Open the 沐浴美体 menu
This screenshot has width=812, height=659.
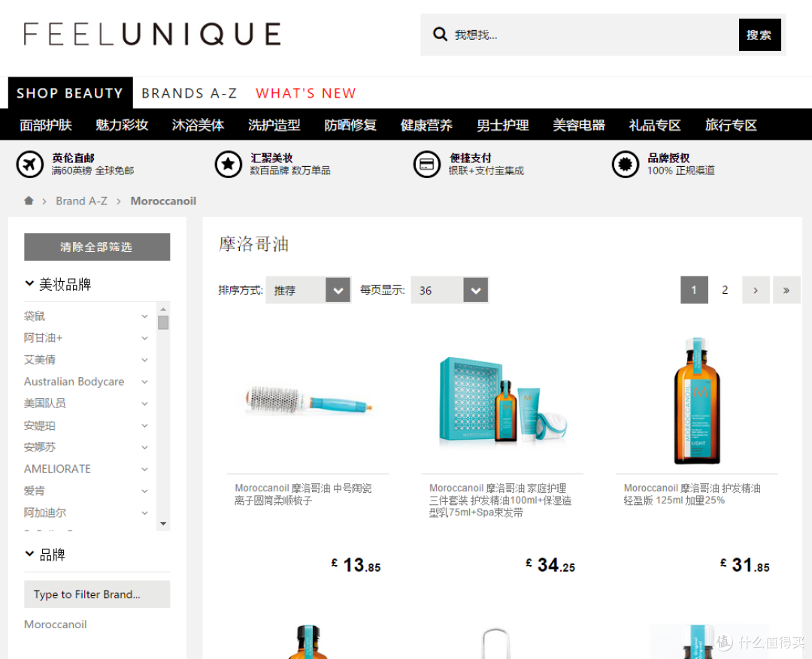click(x=198, y=125)
